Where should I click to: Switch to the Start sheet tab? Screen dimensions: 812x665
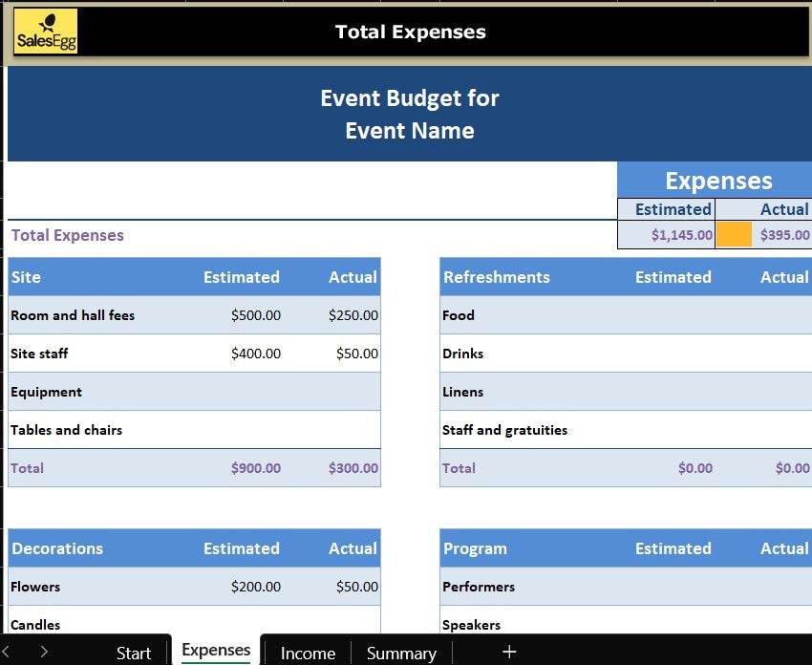coord(134,653)
